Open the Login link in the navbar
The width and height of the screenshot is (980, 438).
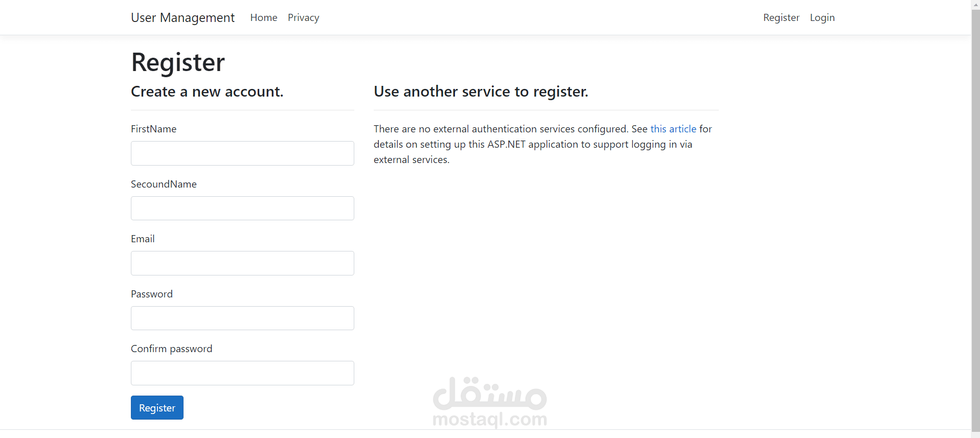coord(822,17)
